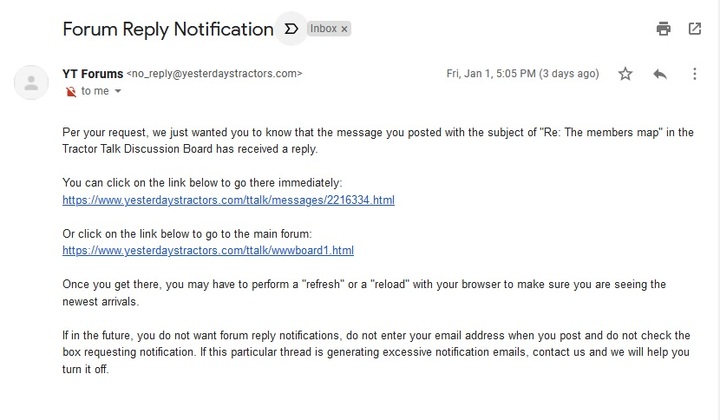720x420 pixels.
Task: Open the email in a new window
Action: [x=695, y=29]
